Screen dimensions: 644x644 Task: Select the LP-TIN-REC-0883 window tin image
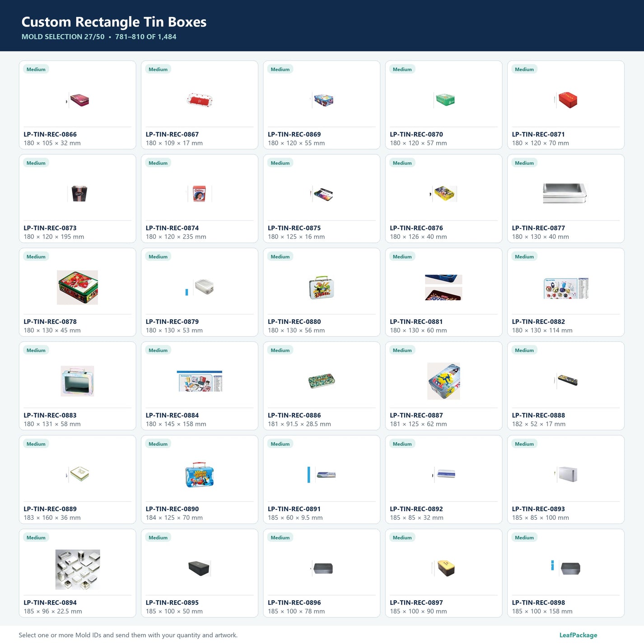click(78, 381)
